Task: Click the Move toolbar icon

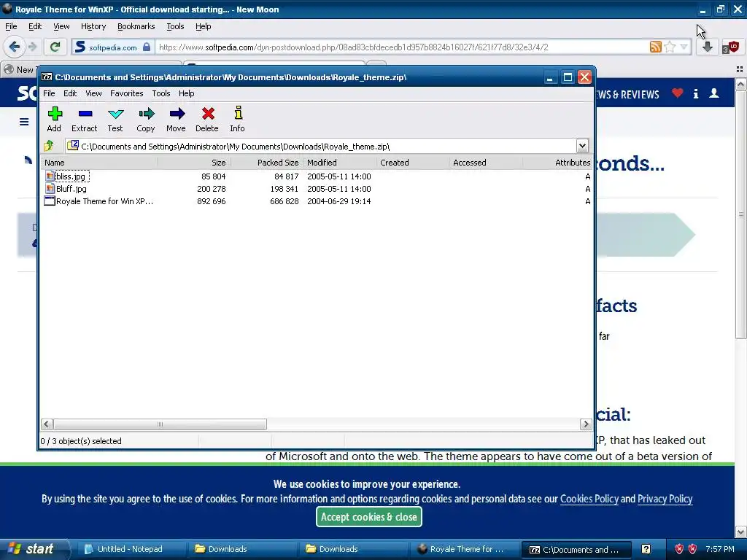Action: 177,119
